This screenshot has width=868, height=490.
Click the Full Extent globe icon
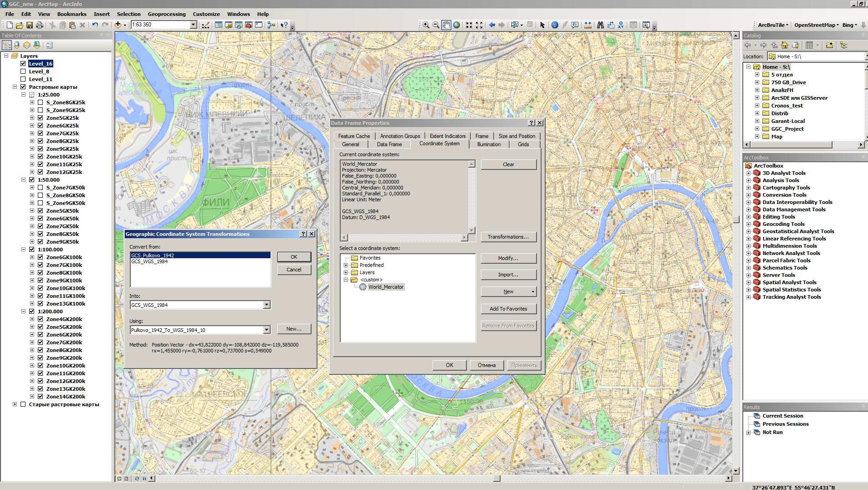tap(456, 25)
